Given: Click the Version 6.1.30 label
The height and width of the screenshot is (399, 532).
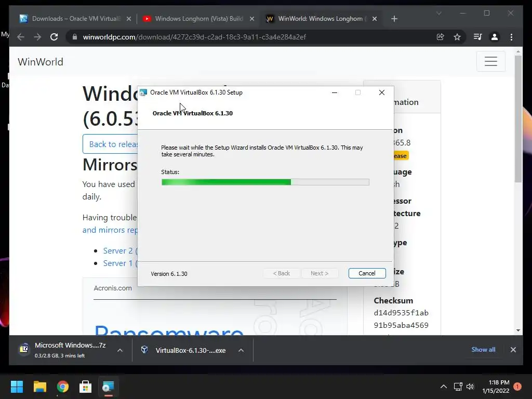Looking at the screenshot, I should 169,274.
